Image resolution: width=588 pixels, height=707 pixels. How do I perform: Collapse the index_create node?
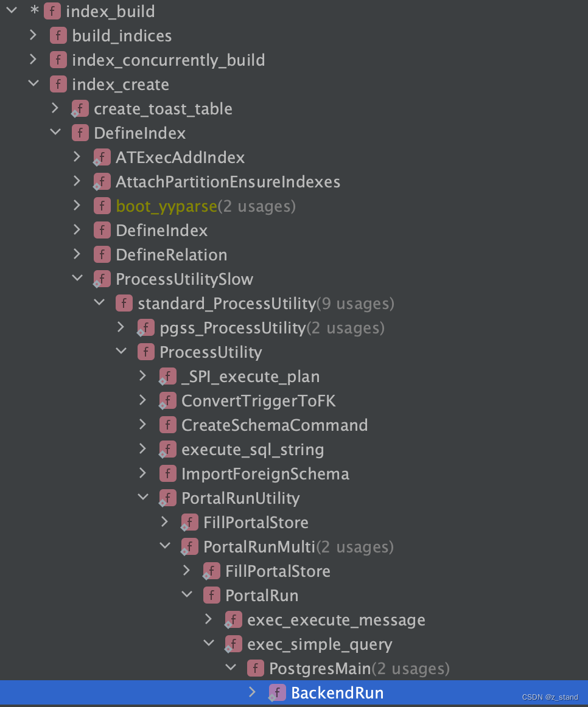coord(33,84)
